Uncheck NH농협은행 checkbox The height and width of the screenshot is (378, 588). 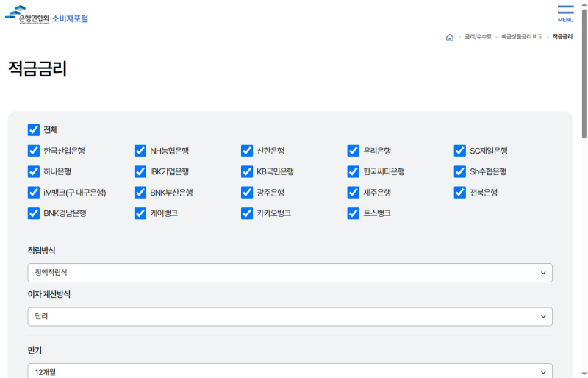(x=140, y=151)
